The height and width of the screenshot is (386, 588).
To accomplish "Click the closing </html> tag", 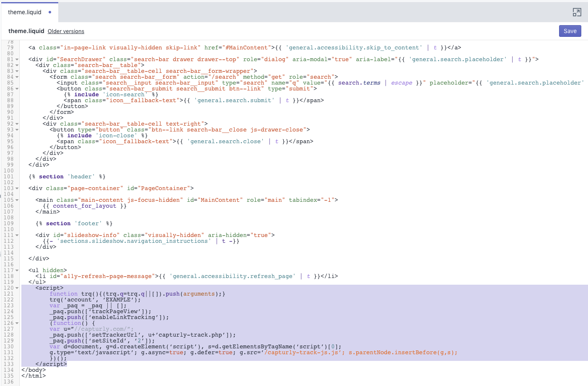I will click(34, 376).
